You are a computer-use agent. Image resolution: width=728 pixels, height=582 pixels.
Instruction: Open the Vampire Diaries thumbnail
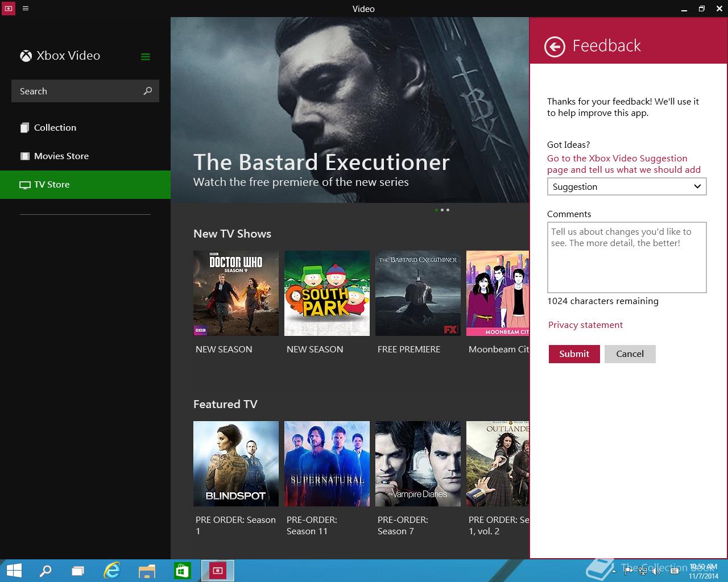coord(418,464)
